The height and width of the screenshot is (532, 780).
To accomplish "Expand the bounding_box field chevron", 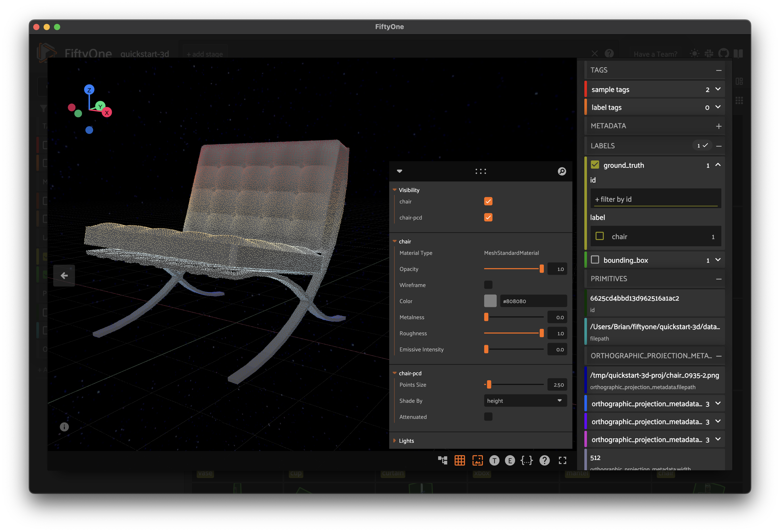I will [718, 260].
